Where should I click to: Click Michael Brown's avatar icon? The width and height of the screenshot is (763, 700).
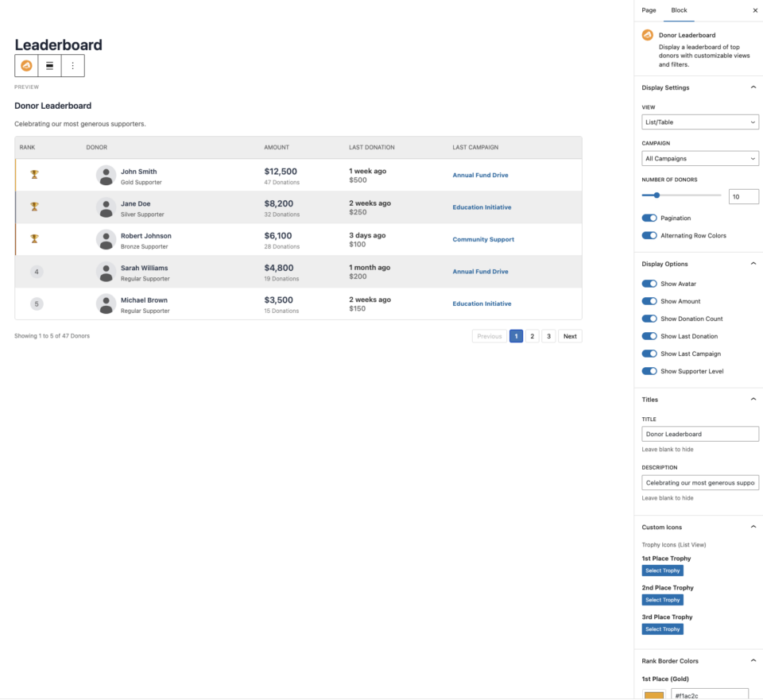(106, 304)
